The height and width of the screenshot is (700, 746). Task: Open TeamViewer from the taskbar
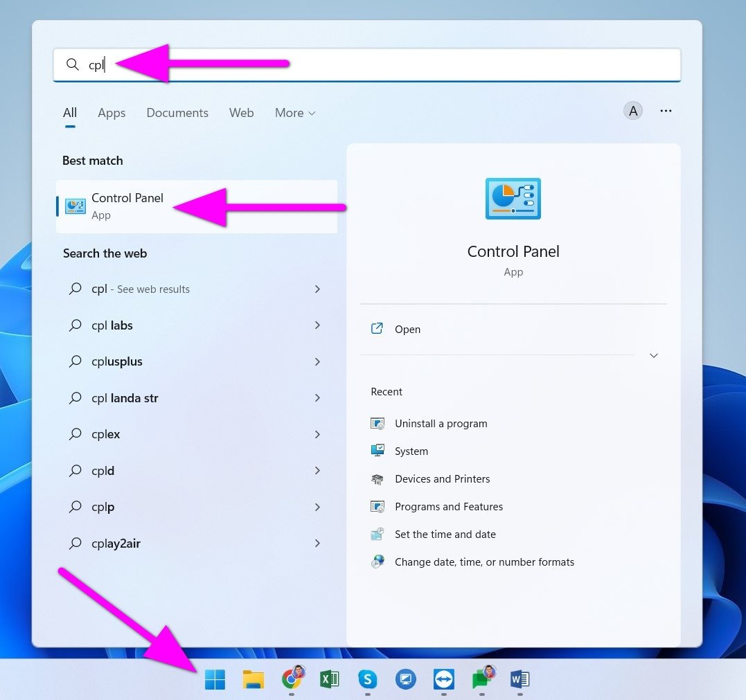click(444, 679)
